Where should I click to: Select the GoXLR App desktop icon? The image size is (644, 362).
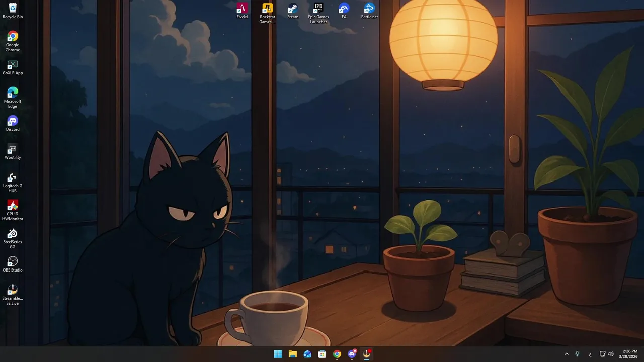pyautogui.click(x=13, y=68)
